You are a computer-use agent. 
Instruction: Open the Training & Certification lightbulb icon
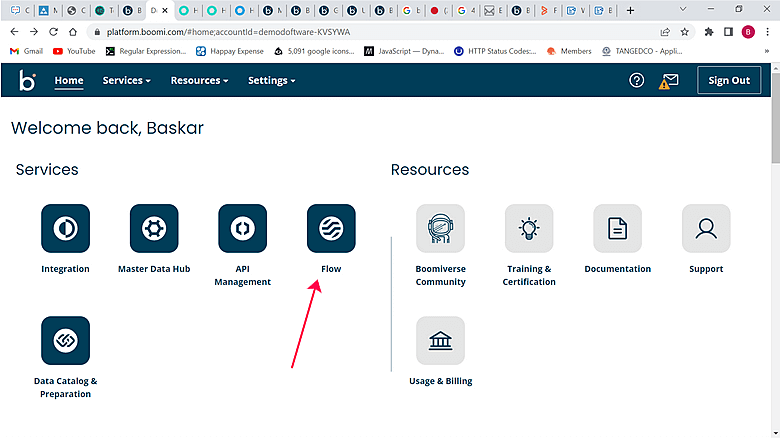pos(529,228)
